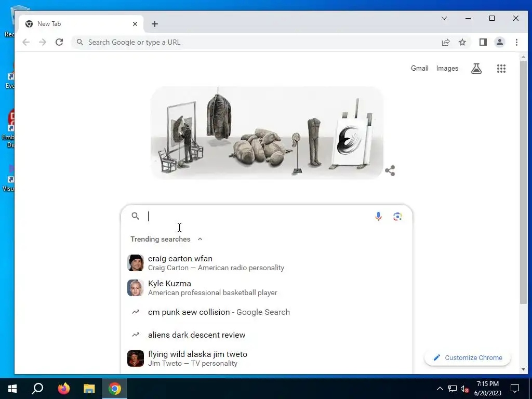Reload the current page
Screen dimensions: 532x399
tap(59, 42)
